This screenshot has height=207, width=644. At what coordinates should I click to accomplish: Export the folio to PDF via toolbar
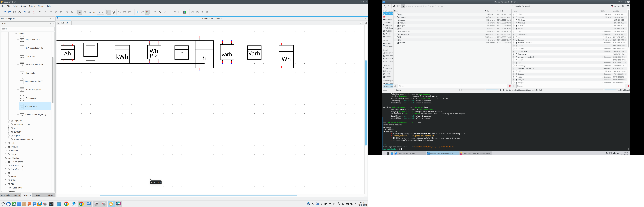tap(34, 12)
